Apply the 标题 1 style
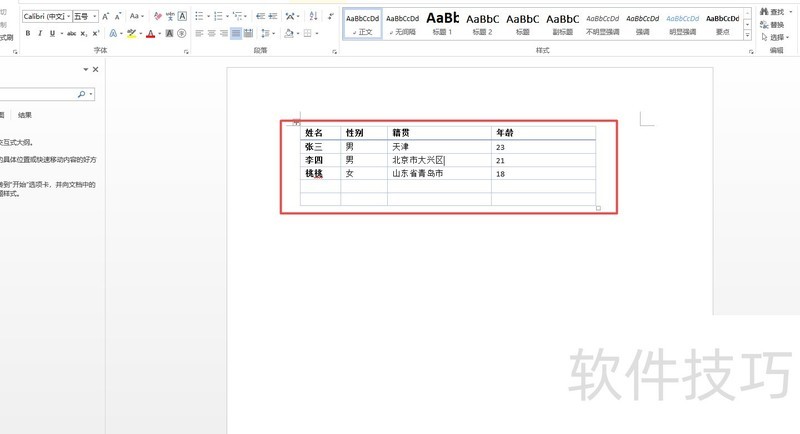This screenshot has width=800, height=434. pos(442,24)
